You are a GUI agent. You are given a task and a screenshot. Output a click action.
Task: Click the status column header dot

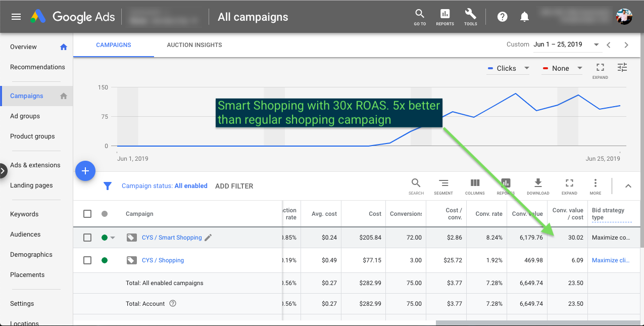click(x=105, y=214)
